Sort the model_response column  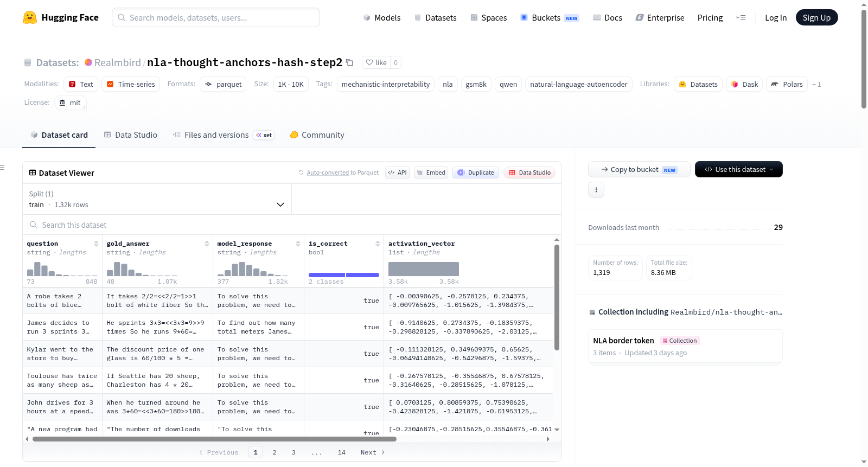coord(298,244)
